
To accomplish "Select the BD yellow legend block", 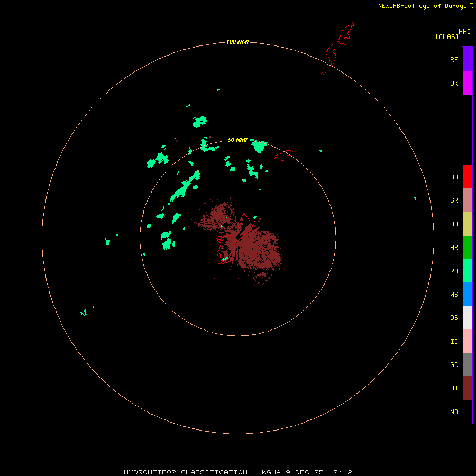I will tap(467, 224).
